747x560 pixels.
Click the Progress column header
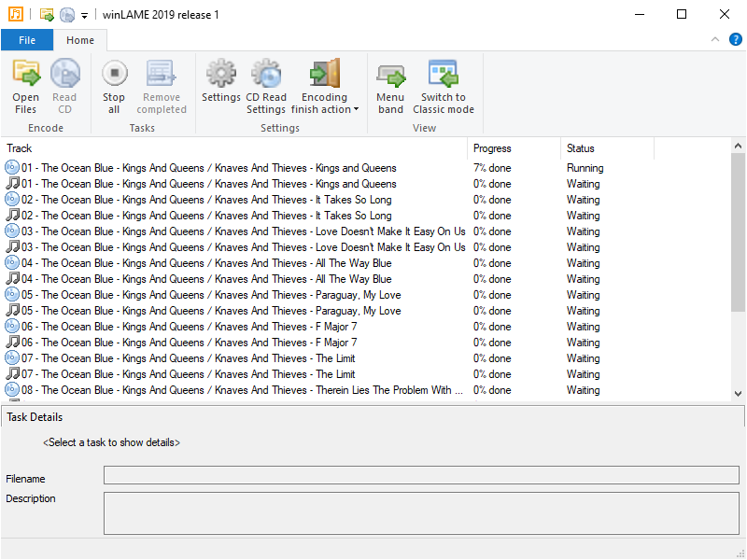click(x=514, y=148)
